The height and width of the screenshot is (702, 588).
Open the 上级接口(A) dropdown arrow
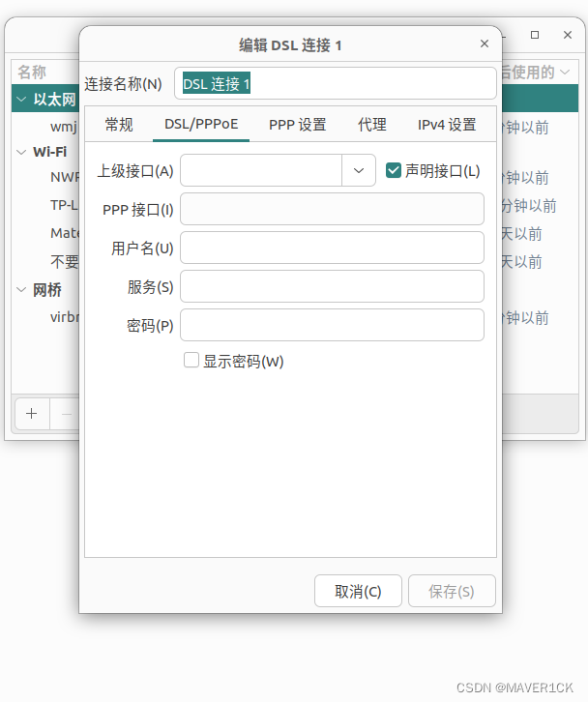(358, 170)
